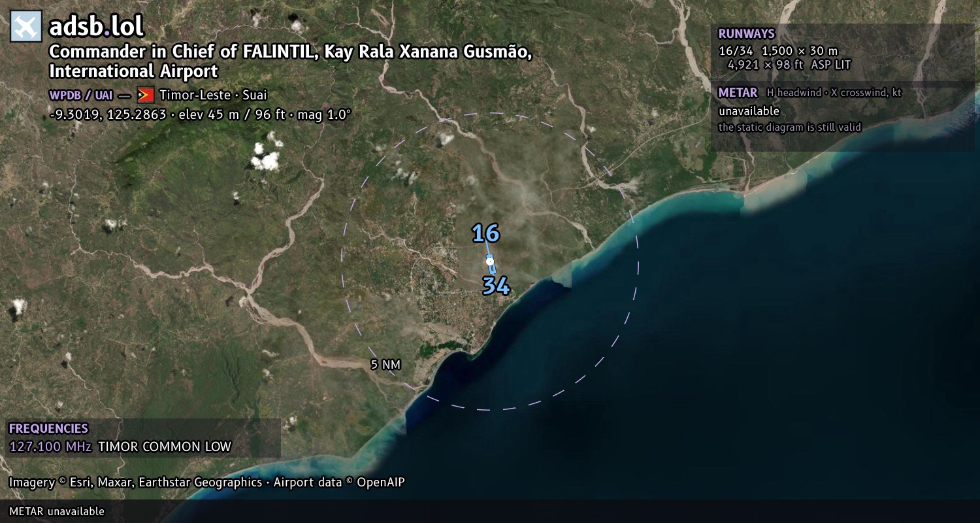The width and height of the screenshot is (980, 523).
Task: Click the Xanana Gusmão International Airport name heading
Action: [291, 61]
